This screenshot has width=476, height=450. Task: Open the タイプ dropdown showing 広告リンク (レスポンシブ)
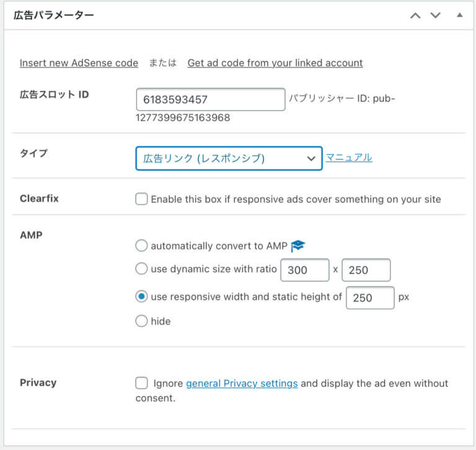tap(229, 159)
